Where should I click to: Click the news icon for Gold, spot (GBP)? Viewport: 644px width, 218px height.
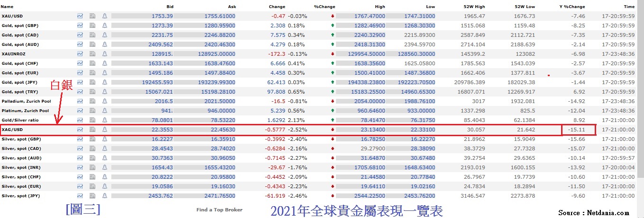[x=92, y=26]
